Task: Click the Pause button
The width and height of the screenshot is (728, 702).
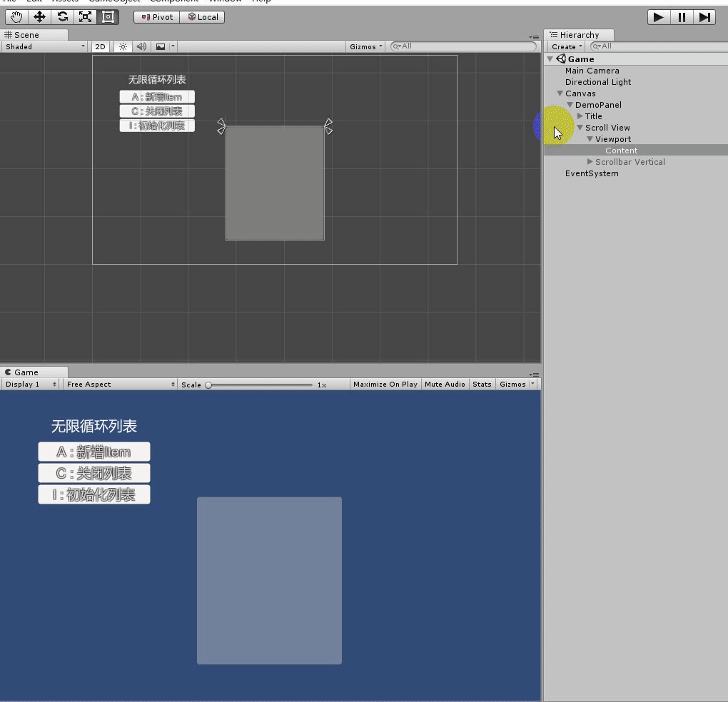Action: (x=682, y=17)
